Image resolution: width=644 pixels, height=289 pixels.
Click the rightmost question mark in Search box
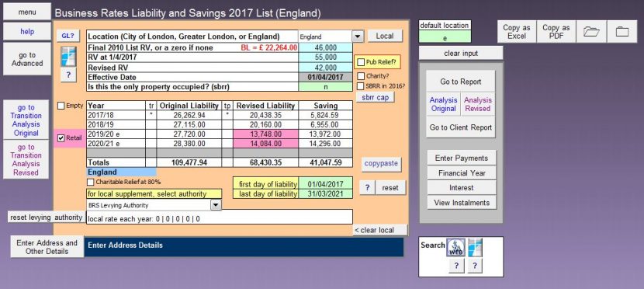tap(474, 266)
